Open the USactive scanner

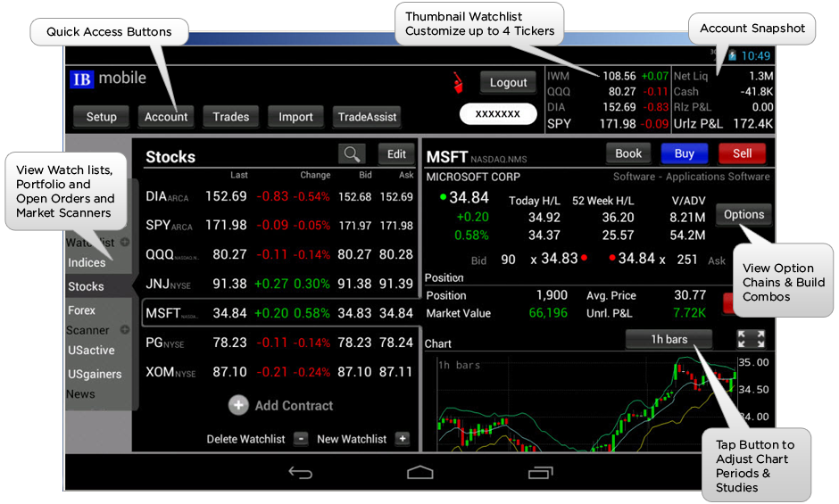(x=92, y=351)
